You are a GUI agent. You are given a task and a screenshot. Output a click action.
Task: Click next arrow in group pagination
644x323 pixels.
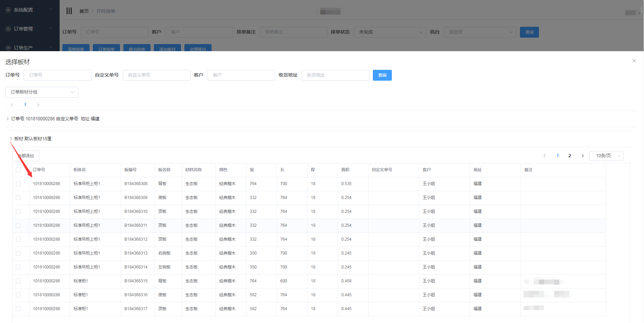pyautogui.click(x=38, y=105)
